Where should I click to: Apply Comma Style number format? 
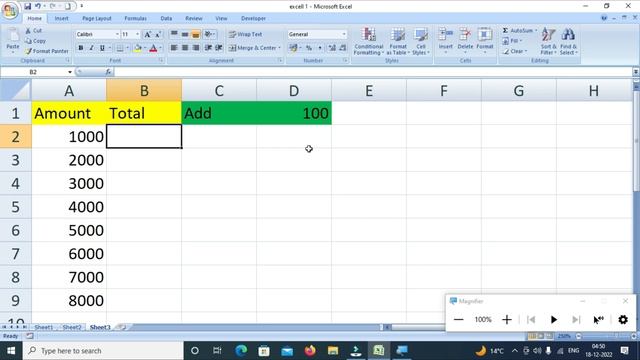320,48
